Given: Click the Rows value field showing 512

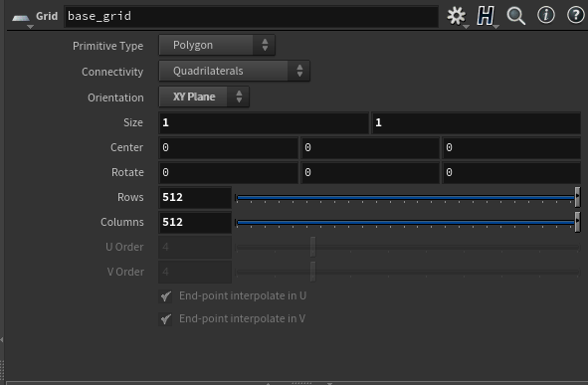Looking at the screenshot, I should pyautogui.click(x=195, y=197).
